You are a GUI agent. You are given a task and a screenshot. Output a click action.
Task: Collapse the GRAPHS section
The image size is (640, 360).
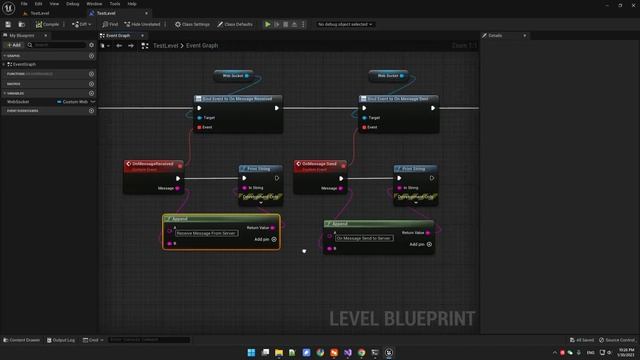tap(4, 56)
